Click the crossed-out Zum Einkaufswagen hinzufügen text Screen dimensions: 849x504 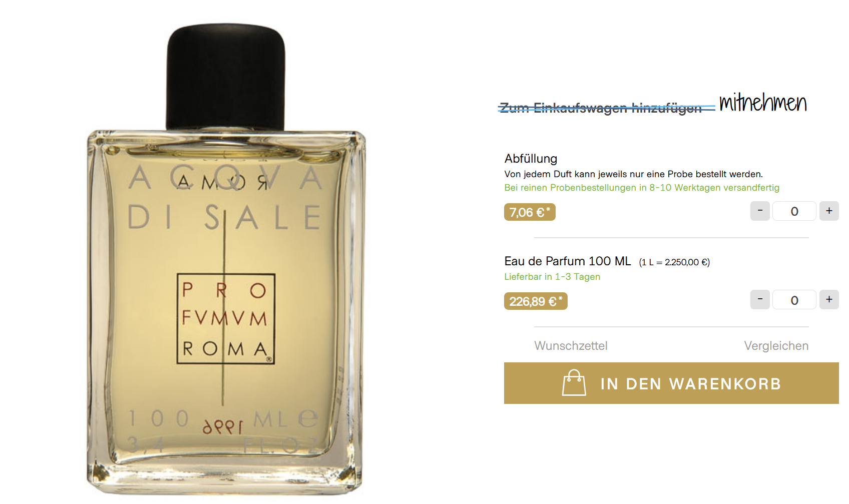(601, 108)
